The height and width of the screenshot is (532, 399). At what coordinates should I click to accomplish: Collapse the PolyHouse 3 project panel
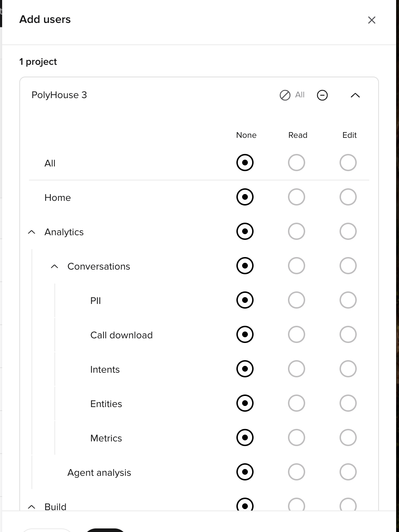[x=355, y=95]
